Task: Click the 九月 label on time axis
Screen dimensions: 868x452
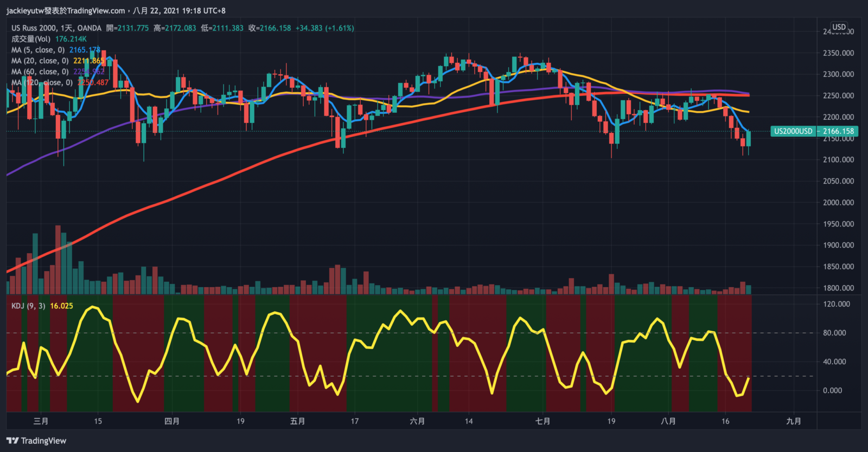Action: tap(794, 421)
